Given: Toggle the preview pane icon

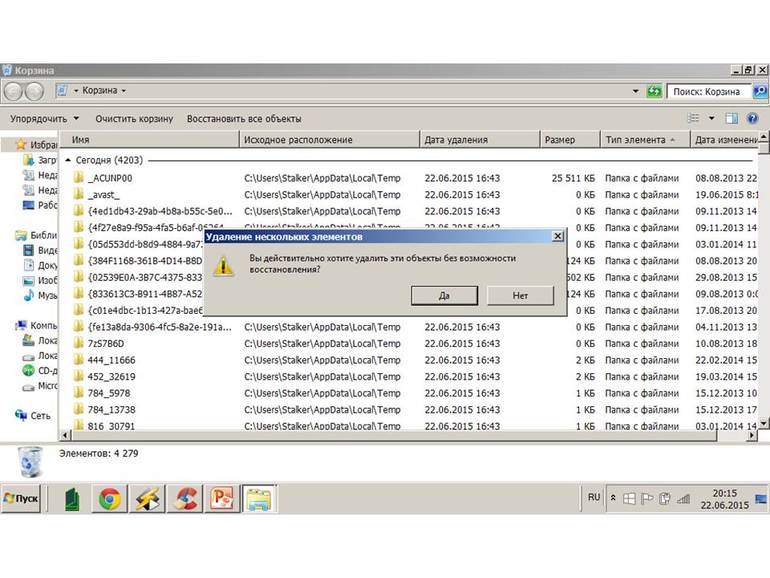Looking at the screenshot, I should tap(731, 118).
